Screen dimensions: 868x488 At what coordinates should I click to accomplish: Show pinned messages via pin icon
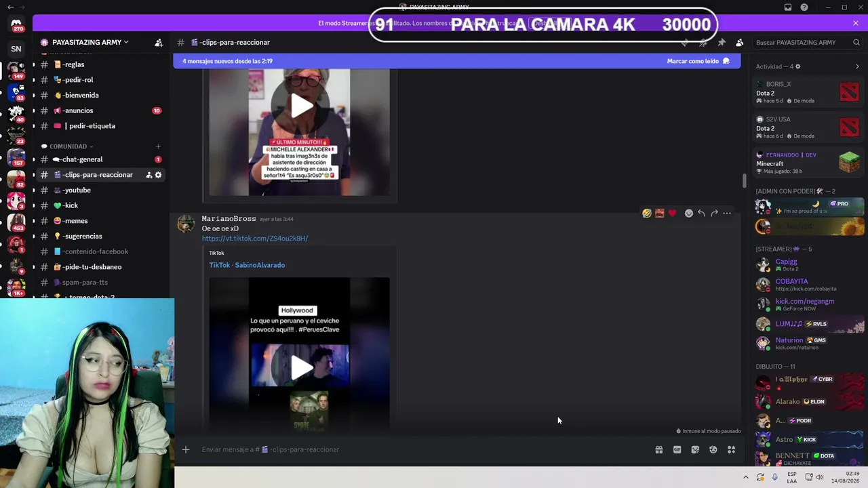coord(722,43)
